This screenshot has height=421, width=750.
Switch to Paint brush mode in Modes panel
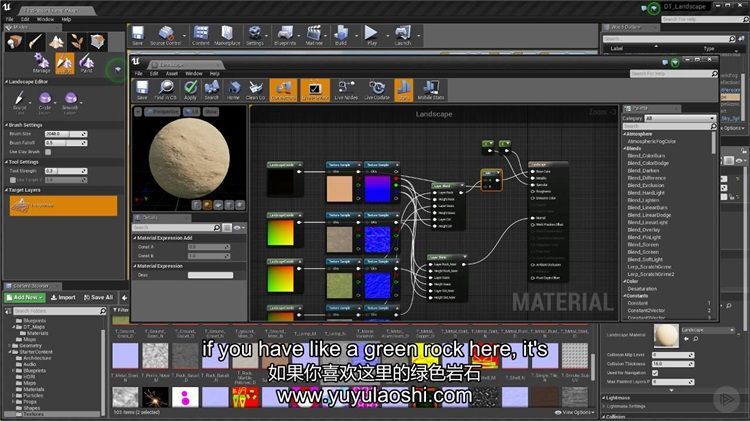35,42
